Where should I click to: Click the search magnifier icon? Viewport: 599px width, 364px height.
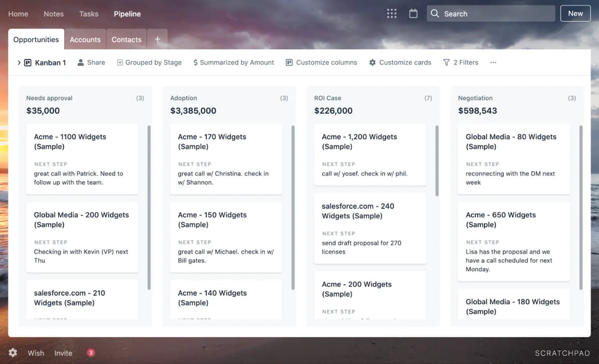coord(435,13)
